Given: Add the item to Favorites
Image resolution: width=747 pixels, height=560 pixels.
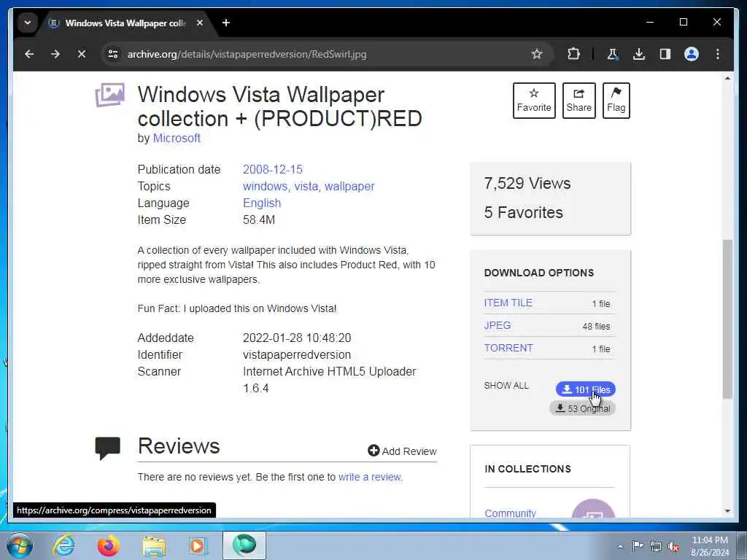Looking at the screenshot, I should (534, 101).
